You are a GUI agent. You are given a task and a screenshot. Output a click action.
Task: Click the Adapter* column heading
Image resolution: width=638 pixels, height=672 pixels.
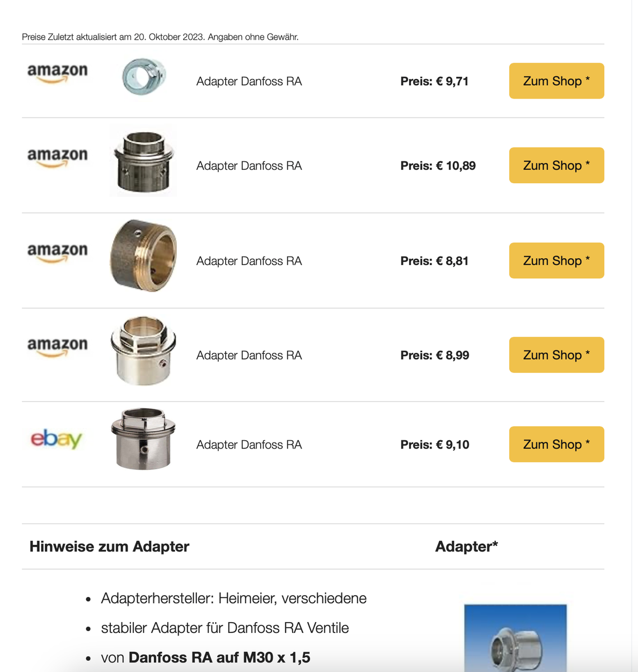(466, 547)
